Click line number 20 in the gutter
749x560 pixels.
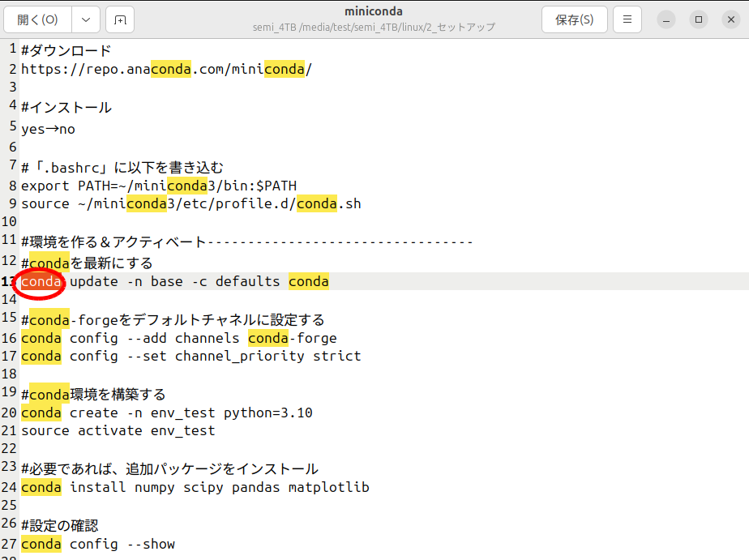9,413
